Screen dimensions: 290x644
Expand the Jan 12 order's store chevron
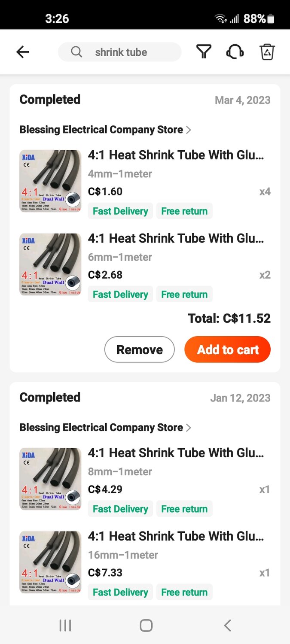click(x=189, y=428)
